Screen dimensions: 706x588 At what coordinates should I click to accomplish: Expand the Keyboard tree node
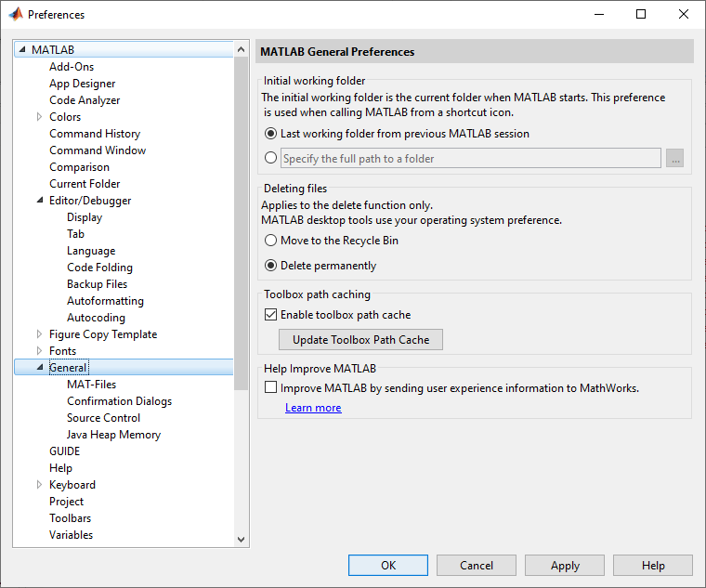coord(39,485)
